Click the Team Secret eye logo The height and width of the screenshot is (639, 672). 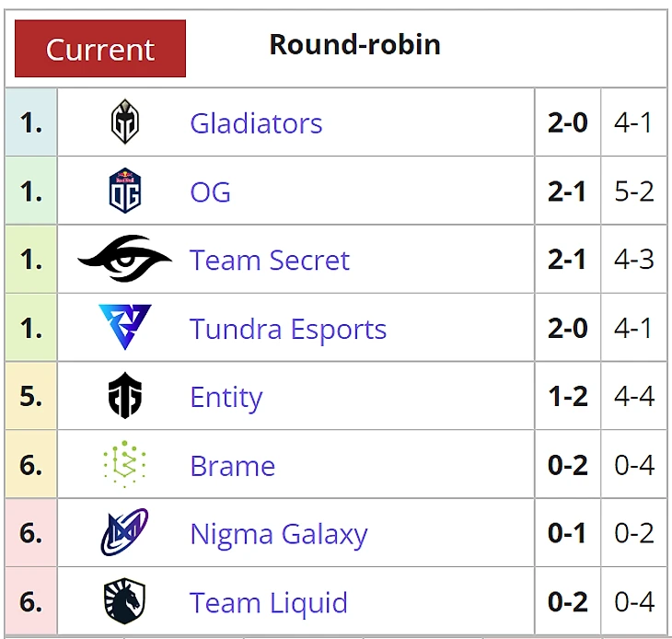click(124, 260)
